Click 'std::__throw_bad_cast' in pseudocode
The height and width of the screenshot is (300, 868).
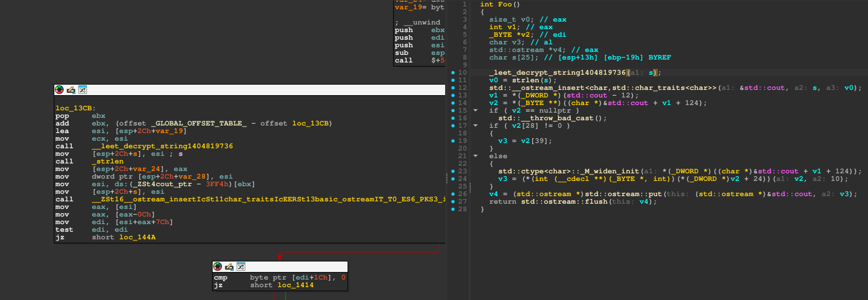click(x=546, y=118)
